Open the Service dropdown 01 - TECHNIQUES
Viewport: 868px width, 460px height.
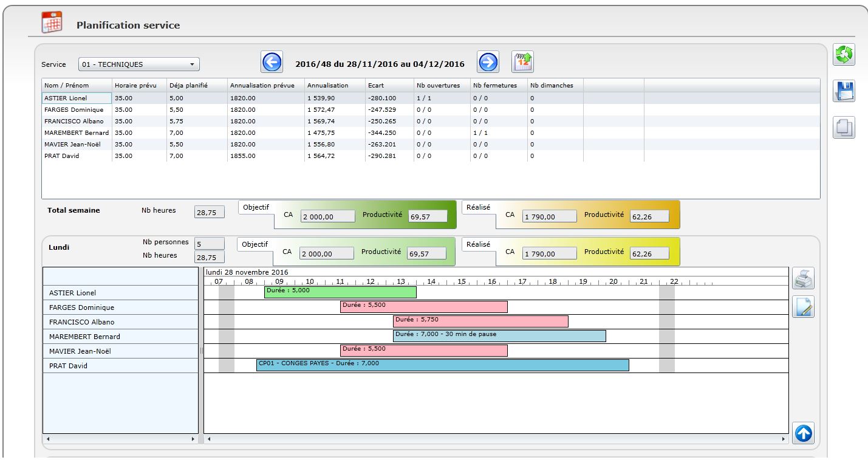(138, 64)
